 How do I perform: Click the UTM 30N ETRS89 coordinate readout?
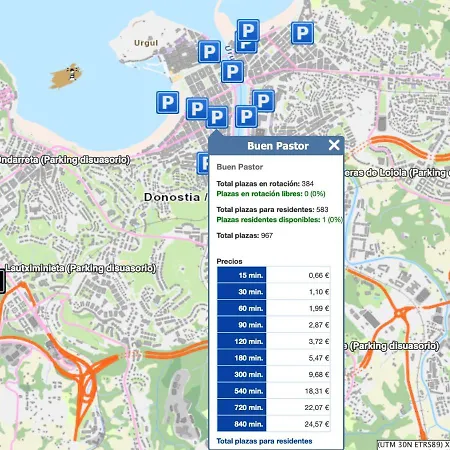413,444
